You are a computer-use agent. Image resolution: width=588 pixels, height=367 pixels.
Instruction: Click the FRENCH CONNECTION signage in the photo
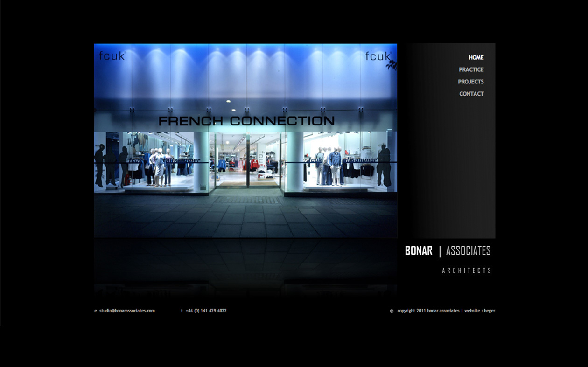click(x=246, y=120)
